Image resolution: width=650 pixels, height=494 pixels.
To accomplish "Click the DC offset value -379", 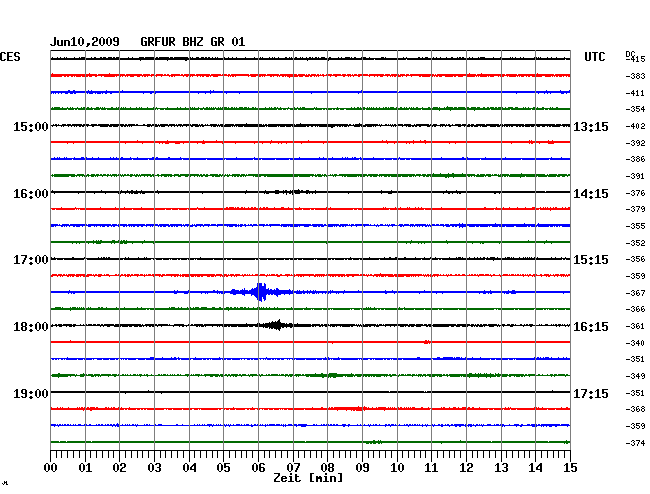I will point(635,209).
